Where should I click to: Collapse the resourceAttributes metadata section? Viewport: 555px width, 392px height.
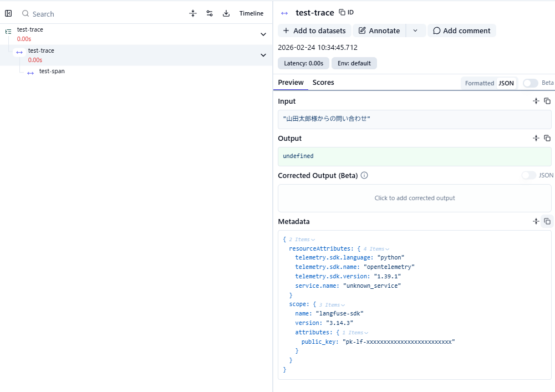click(x=376, y=249)
